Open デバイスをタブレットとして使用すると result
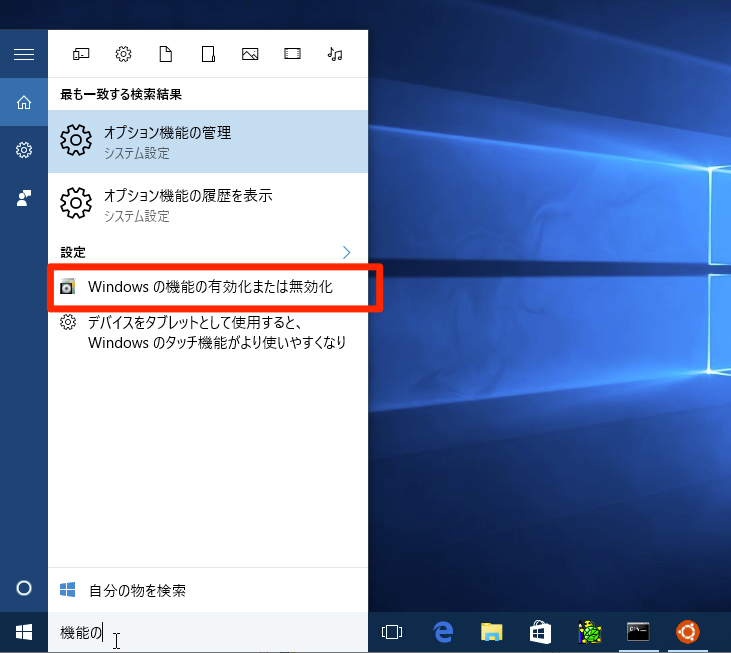731x653 pixels. [208, 332]
